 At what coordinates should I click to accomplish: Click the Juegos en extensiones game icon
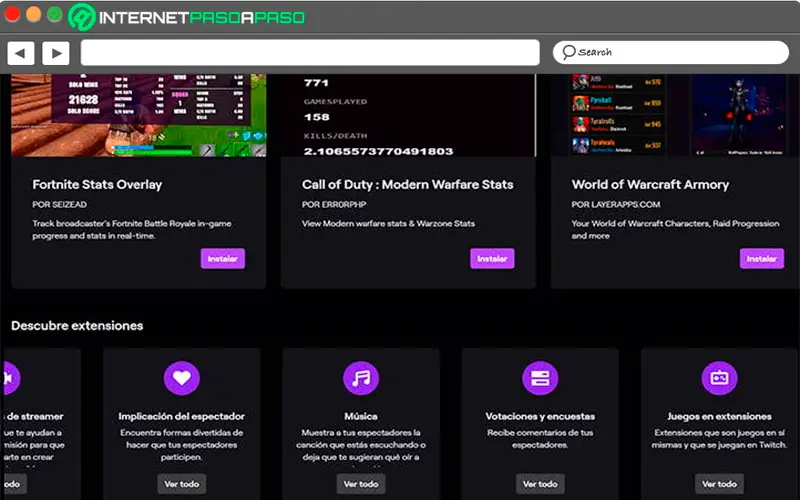coord(719,378)
